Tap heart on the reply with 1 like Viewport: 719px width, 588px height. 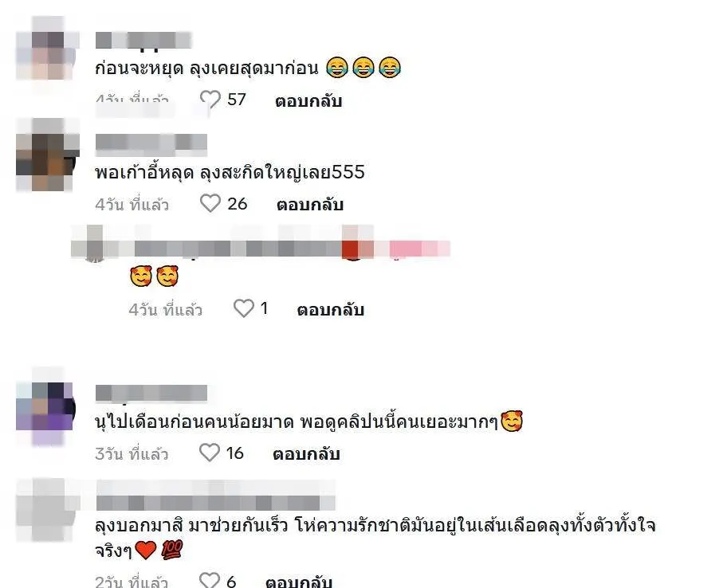pos(243,308)
